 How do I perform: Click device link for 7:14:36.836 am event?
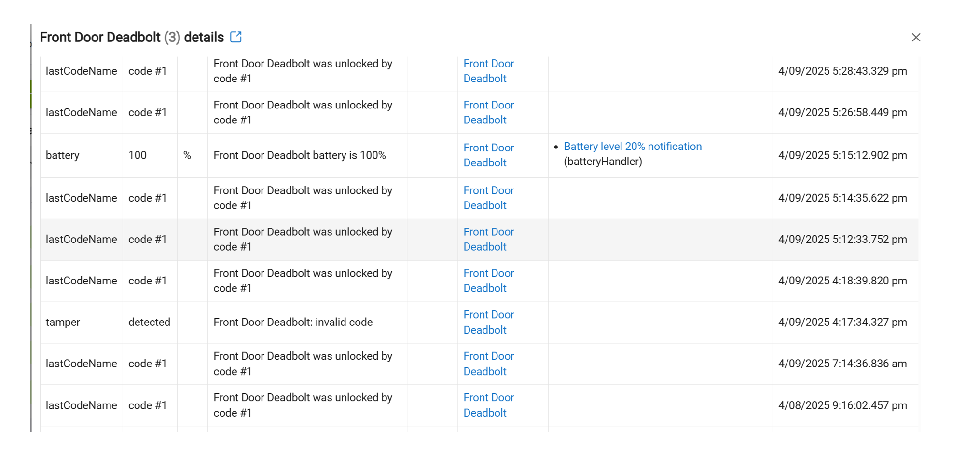tap(488, 364)
